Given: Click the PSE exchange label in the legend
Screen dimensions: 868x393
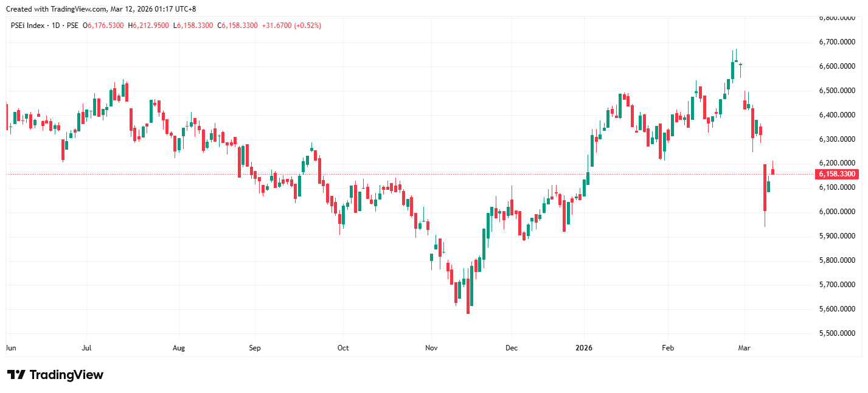Looking at the screenshot, I should pyautogui.click(x=72, y=26).
